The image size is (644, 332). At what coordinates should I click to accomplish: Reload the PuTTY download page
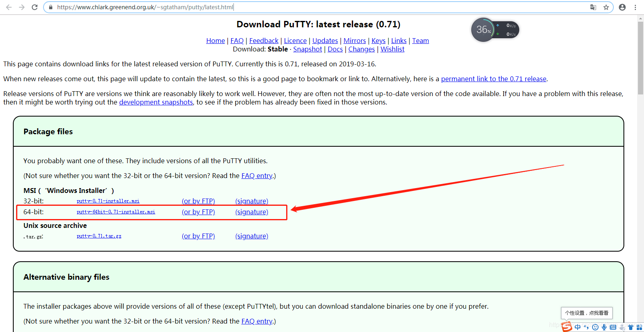coord(35,7)
